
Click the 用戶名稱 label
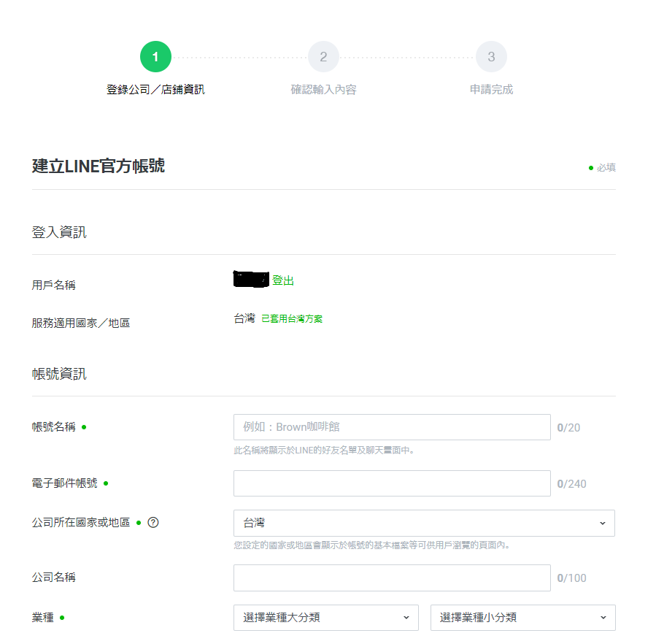[53, 285]
